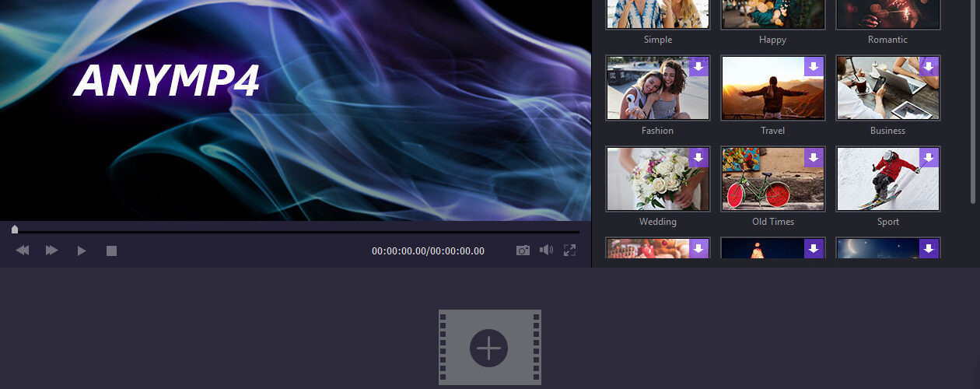The width and height of the screenshot is (980, 389).
Task: Click the rewind playback button
Action: (23, 251)
